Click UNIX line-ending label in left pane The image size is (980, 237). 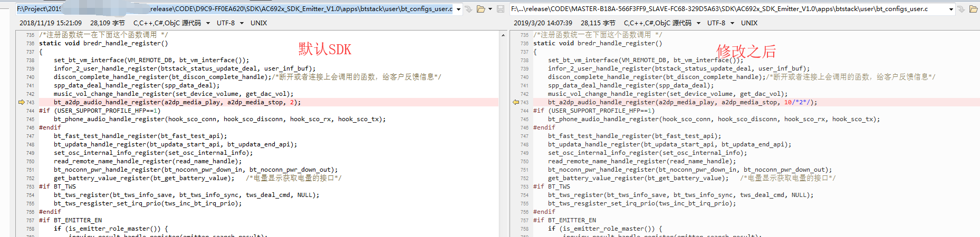pyautogui.click(x=258, y=23)
